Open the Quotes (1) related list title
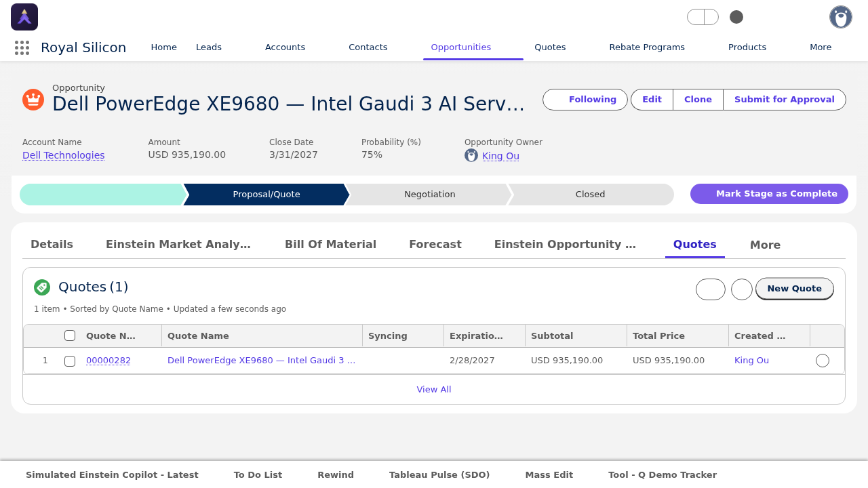 [94, 287]
